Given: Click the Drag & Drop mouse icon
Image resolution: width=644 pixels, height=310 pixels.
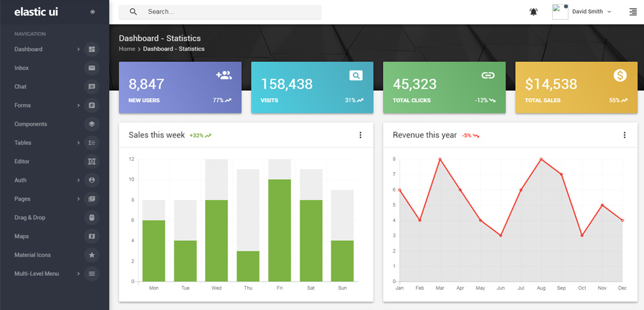Looking at the screenshot, I should [x=91, y=217].
